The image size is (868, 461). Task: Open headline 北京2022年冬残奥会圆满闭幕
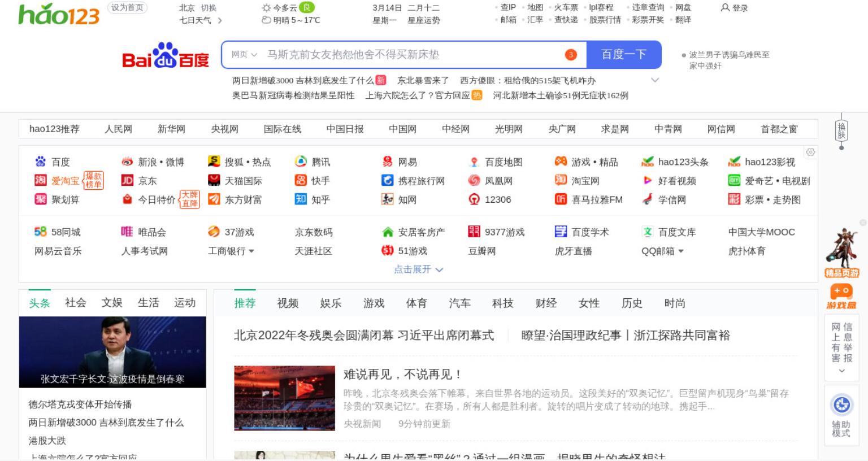364,335
